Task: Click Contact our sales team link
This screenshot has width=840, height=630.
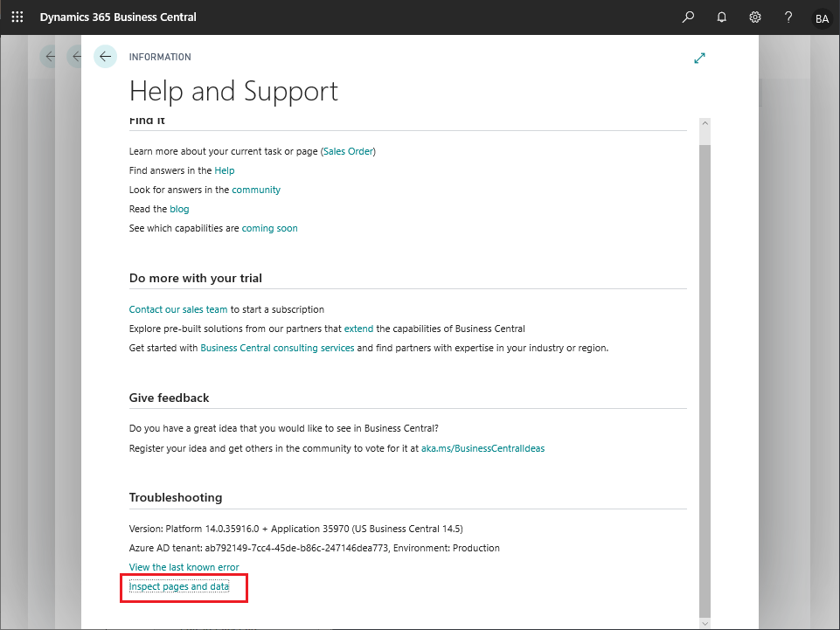Action: pyautogui.click(x=178, y=309)
